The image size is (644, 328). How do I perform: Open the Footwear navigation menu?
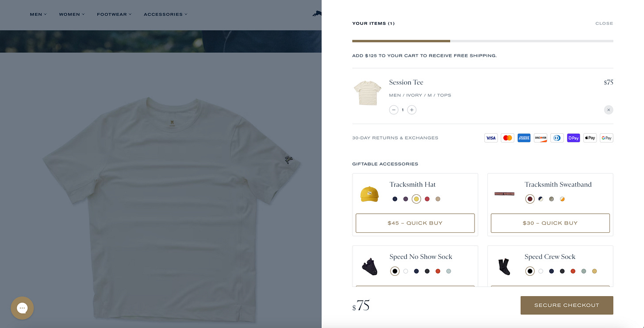[x=114, y=14]
